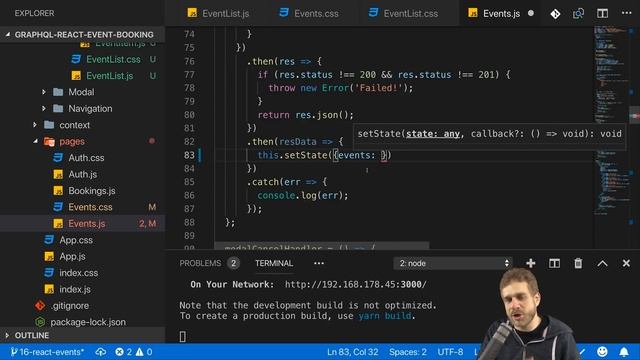Viewport: 640px width, 360px height.
Task: Click the problems count badge 2
Action: click(x=233, y=263)
